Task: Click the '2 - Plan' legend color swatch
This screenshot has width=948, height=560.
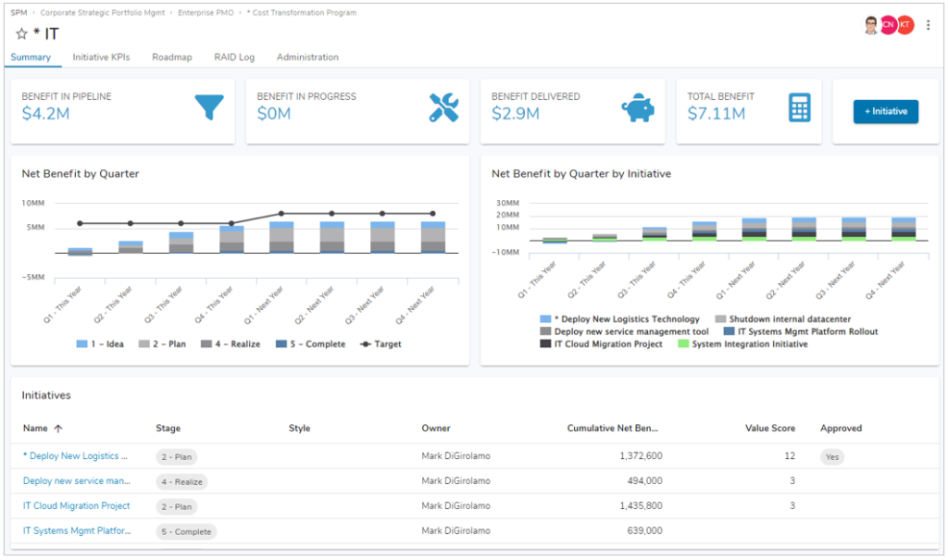Action: point(146,343)
